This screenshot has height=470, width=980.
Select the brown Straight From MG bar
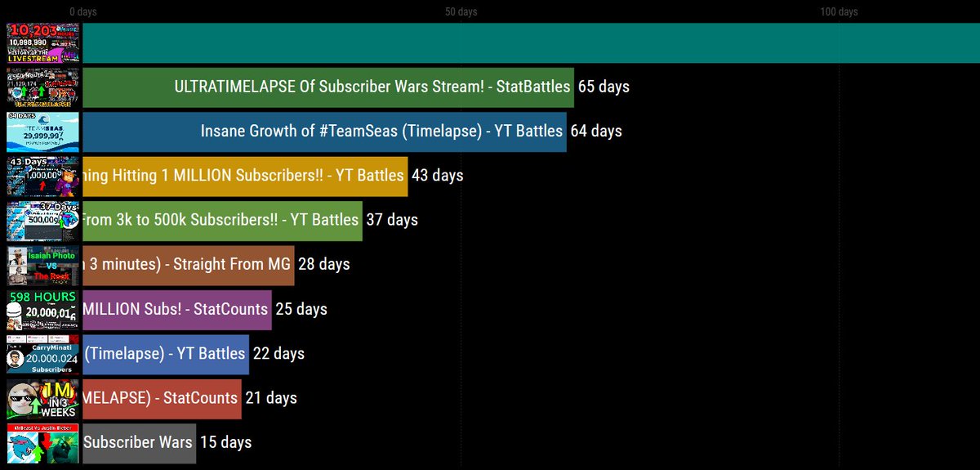coord(189,266)
